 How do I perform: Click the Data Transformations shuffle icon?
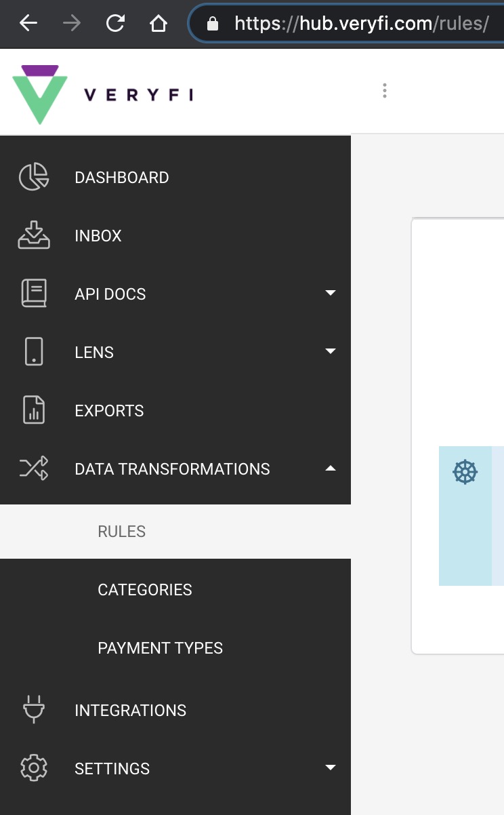coord(33,468)
